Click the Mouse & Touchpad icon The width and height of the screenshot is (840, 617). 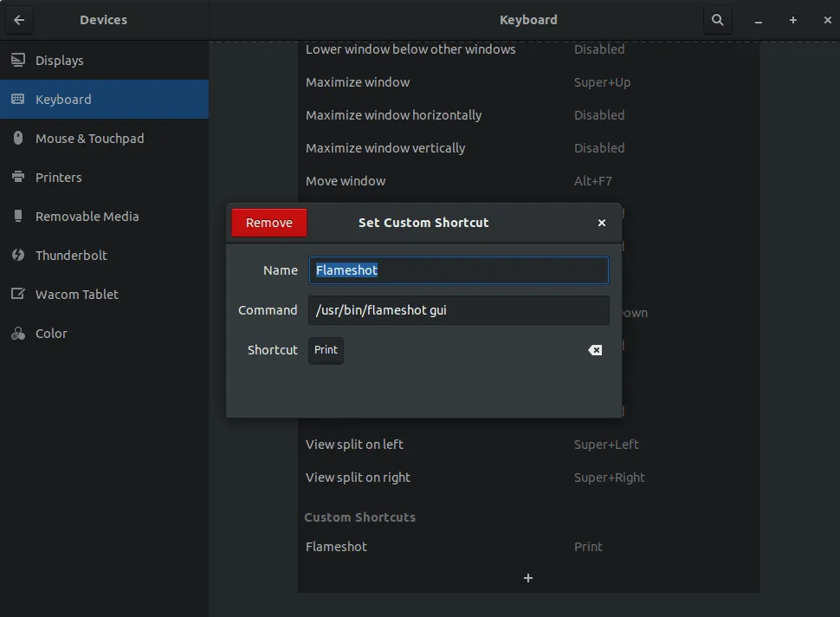17,139
